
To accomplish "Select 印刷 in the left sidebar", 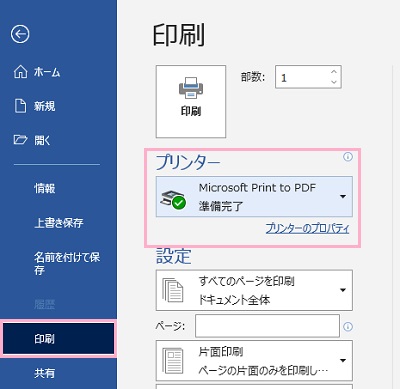I will (58, 339).
